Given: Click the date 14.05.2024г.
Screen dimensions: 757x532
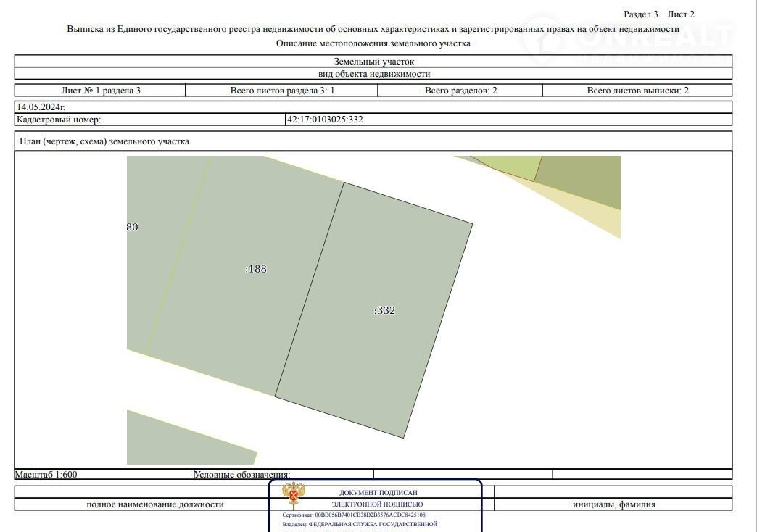Looking at the screenshot, I should click(x=41, y=107).
